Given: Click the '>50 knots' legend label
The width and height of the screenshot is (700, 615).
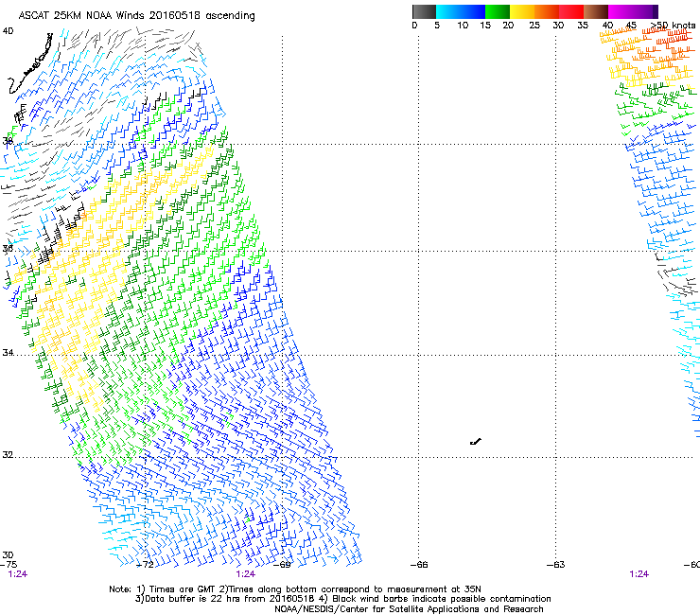Looking at the screenshot, I should pyautogui.click(x=673, y=26).
